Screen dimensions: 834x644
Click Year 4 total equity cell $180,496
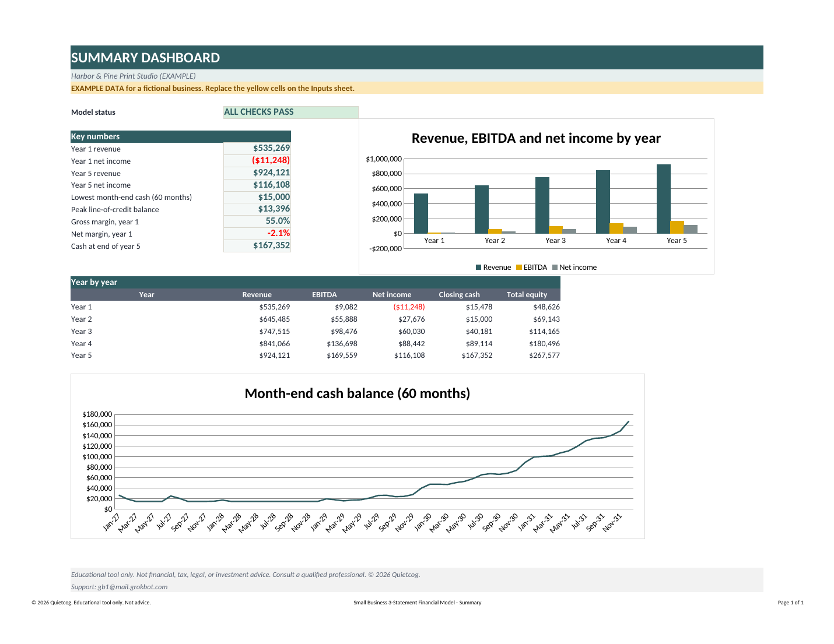tap(544, 344)
